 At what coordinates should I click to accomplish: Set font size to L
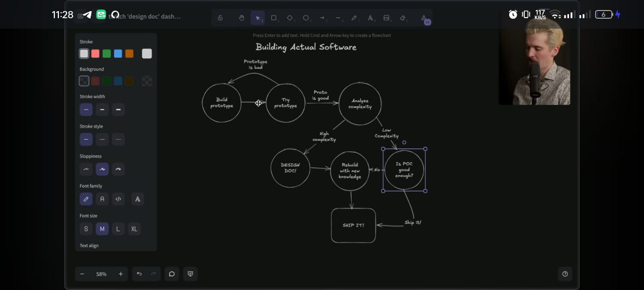click(x=118, y=229)
